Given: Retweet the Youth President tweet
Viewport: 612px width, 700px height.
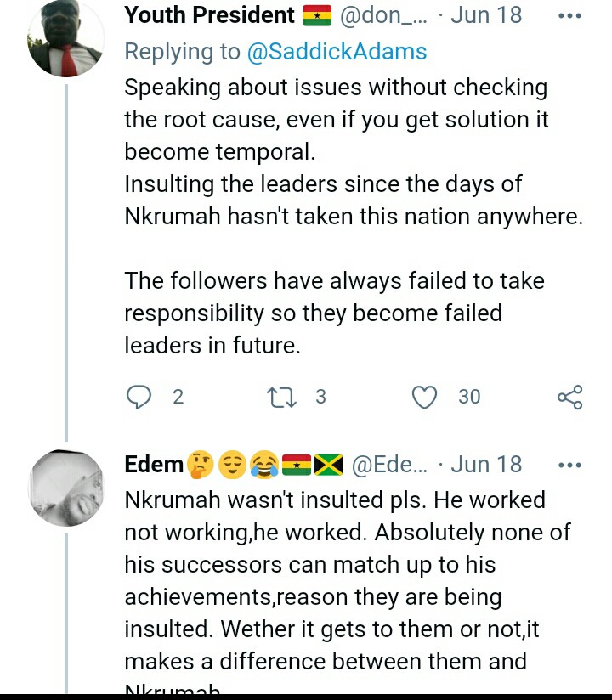Looking at the screenshot, I should click(x=279, y=397).
